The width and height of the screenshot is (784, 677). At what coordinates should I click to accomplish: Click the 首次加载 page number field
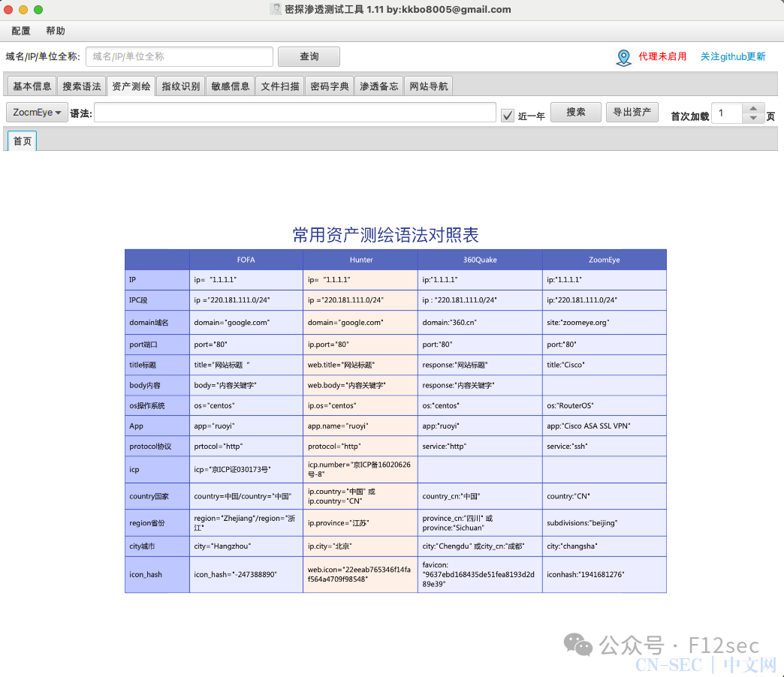[727, 113]
